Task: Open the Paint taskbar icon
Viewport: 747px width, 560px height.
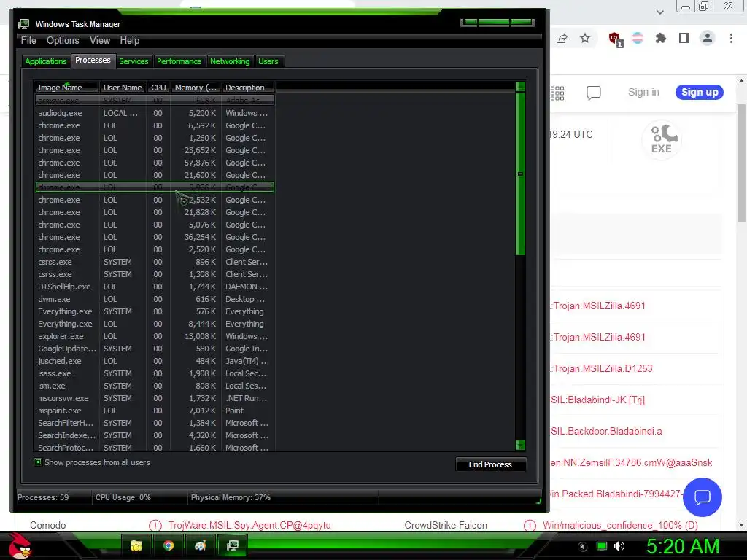Action: click(x=200, y=545)
